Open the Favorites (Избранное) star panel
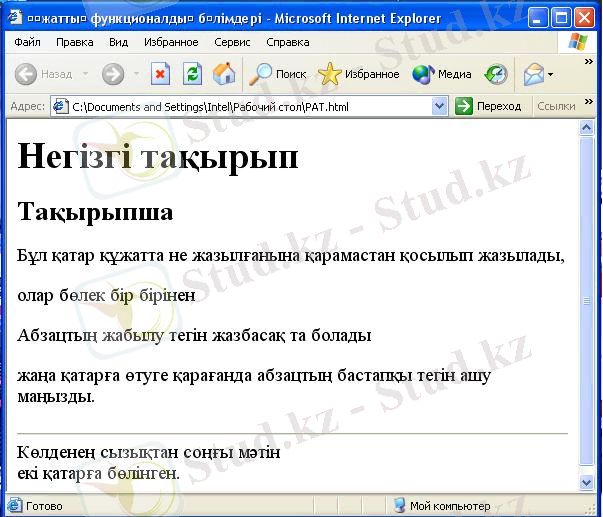The image size is (603, 517). click(x=358, y=74)
